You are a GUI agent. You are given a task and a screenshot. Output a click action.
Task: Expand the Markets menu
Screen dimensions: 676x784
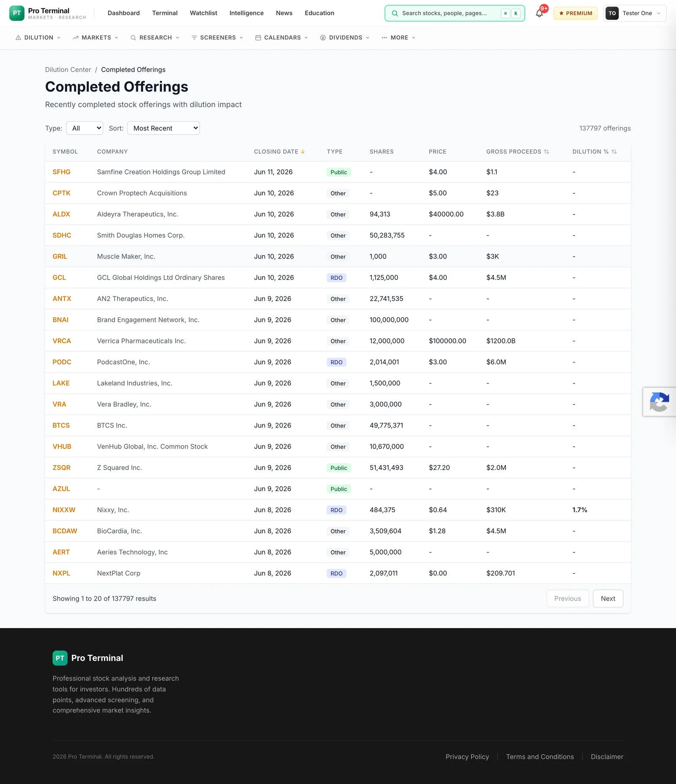point(95,38)
